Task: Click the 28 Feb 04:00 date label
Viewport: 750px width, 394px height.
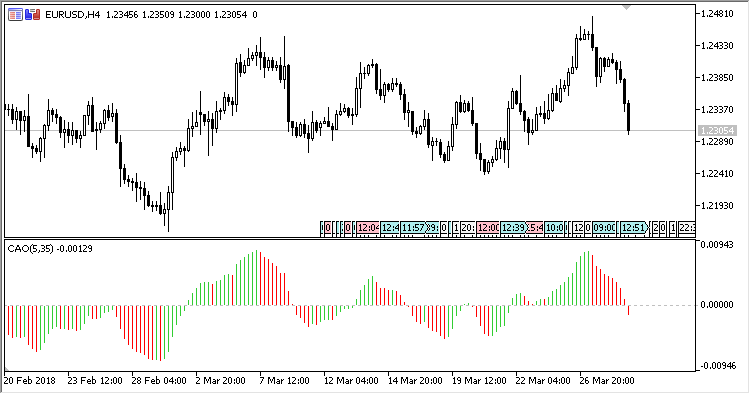Action: (159, 381)
